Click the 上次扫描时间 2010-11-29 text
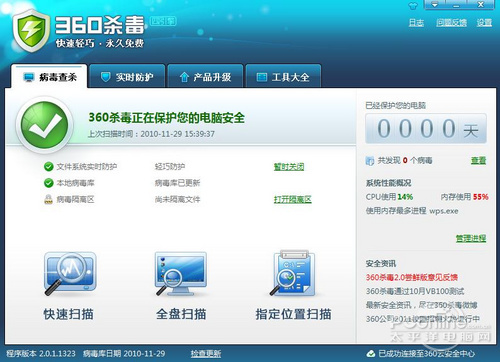The width and height of the screenshot is (500, 362). tap(151, 134)
